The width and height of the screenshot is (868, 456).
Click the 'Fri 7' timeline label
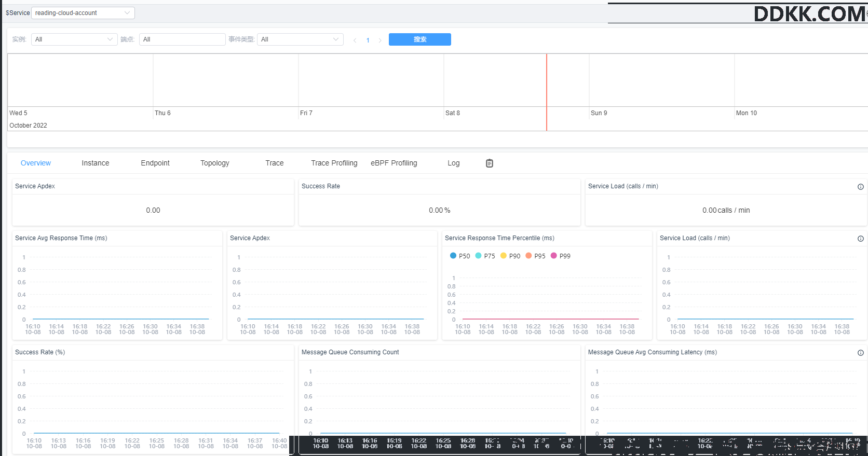point(306,113)
